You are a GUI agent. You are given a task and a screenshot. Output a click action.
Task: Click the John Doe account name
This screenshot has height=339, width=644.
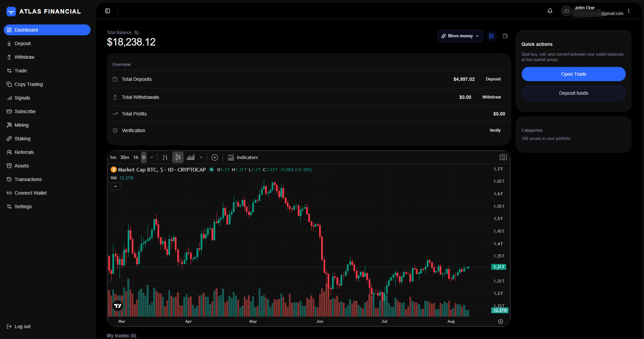click(584, 8)
